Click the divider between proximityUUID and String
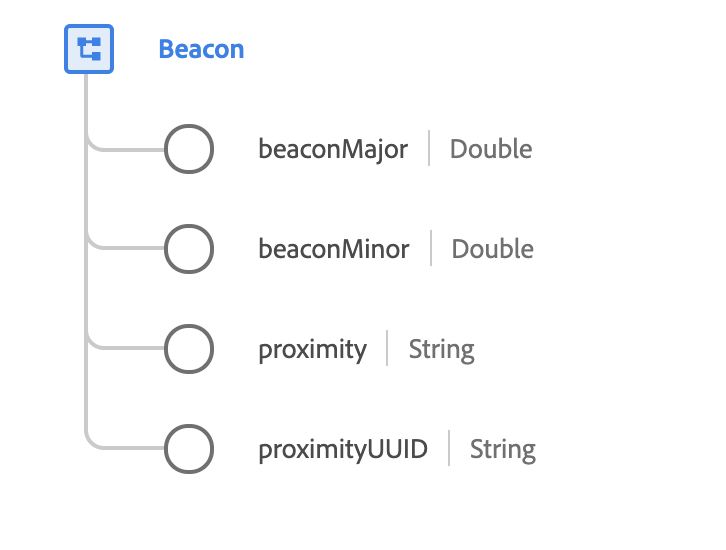Viewport: 726px width, 550px height. (449, 449)
